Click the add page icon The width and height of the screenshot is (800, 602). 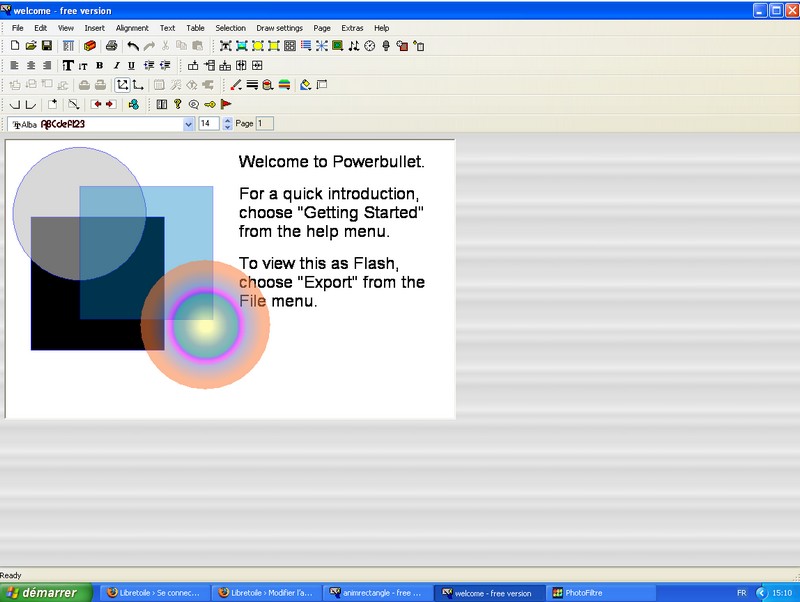click(x=52, y=105)
